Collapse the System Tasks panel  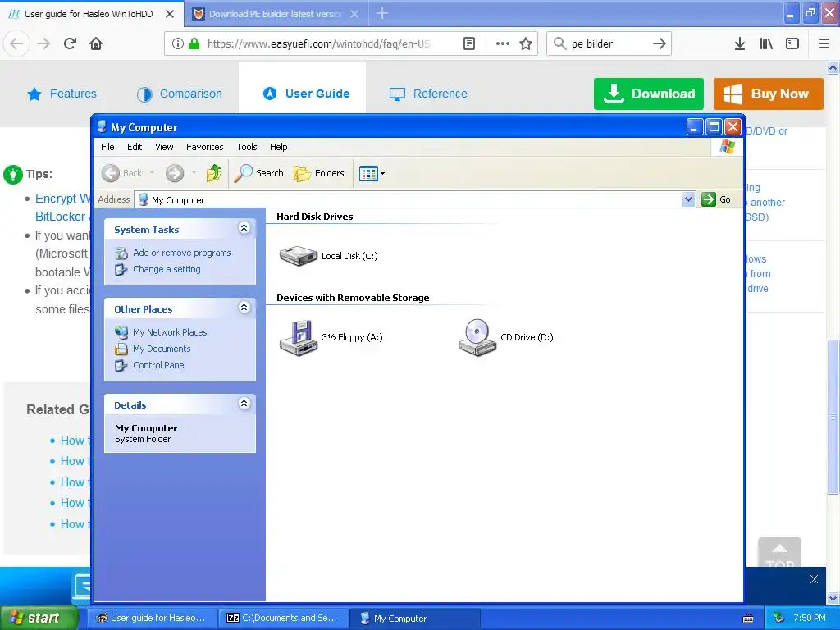coord(244,228)
